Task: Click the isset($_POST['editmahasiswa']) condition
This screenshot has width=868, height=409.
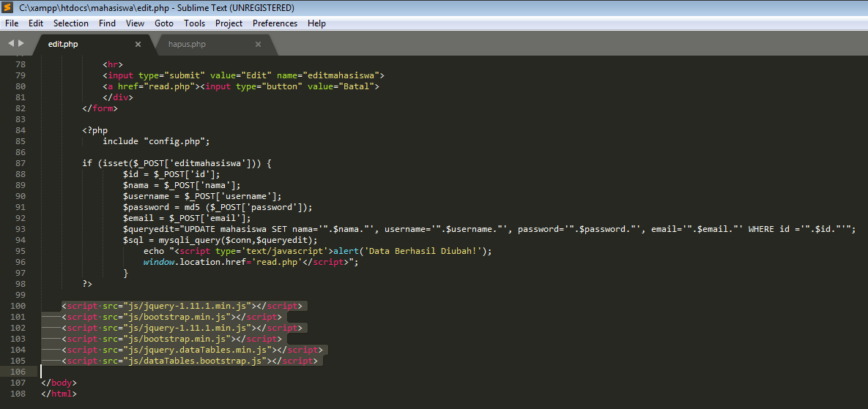Action: [178, 163]
